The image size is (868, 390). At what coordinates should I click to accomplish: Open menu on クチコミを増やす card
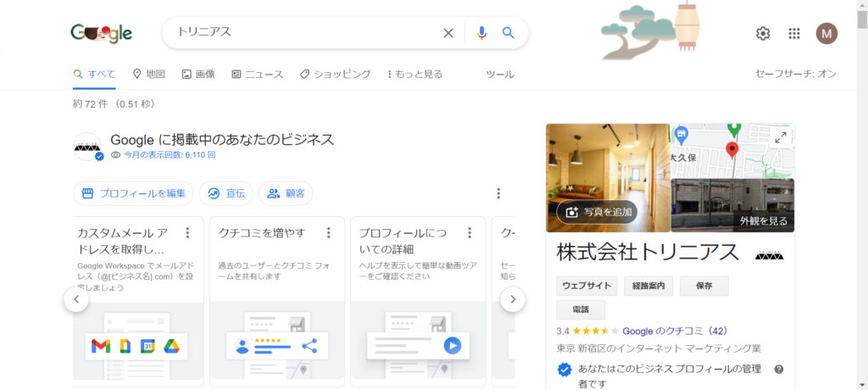coord(328,232)
